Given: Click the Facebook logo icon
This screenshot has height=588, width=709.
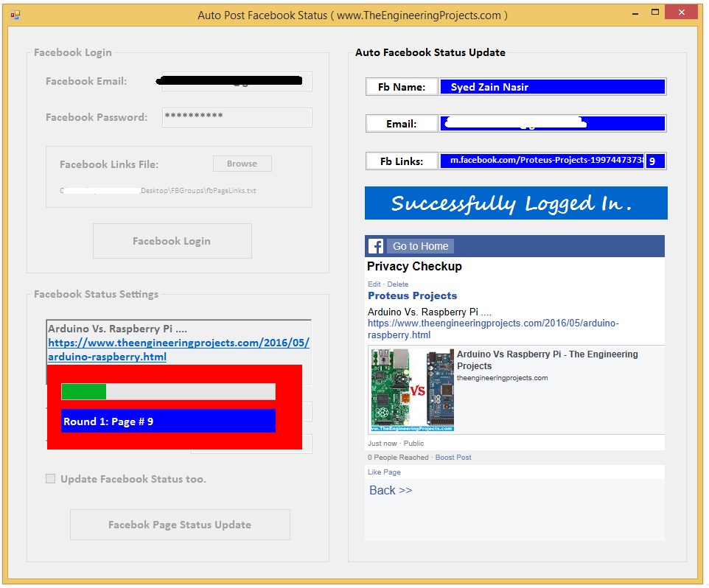Looking at the screenshot, I should pyautogui.click(x=376, y=246).
